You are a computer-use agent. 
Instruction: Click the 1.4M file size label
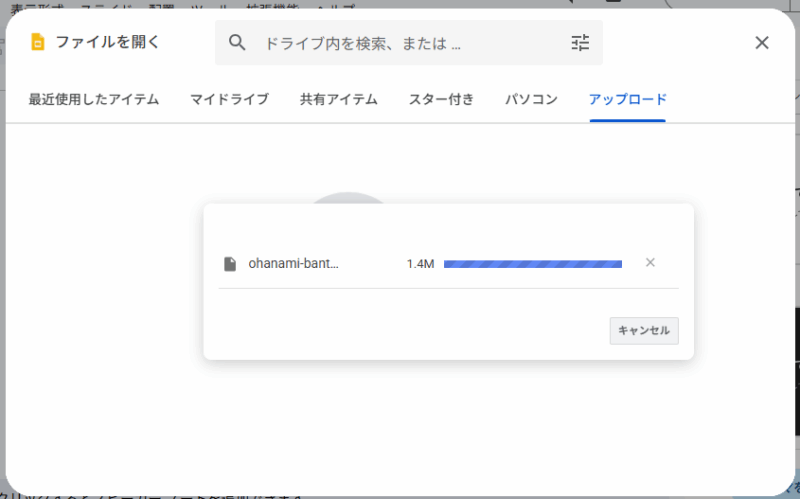[420, 264]
